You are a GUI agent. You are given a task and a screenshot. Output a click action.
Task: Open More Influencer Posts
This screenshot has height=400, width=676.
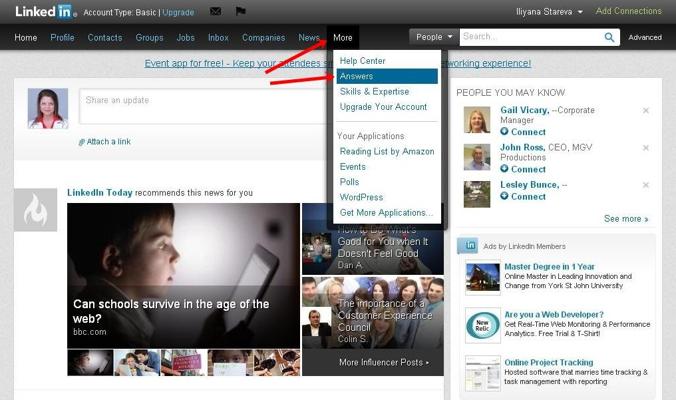(384, 362)
